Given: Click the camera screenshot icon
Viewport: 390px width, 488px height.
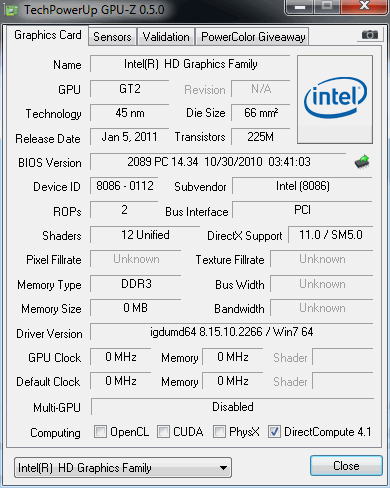Looking at the screenshot, I should coord(370,35).
